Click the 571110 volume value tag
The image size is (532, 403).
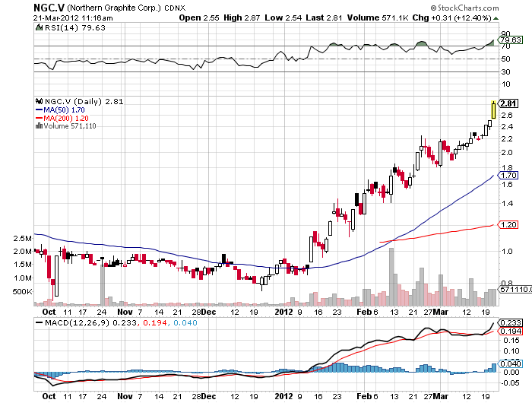tap(515, 289)
